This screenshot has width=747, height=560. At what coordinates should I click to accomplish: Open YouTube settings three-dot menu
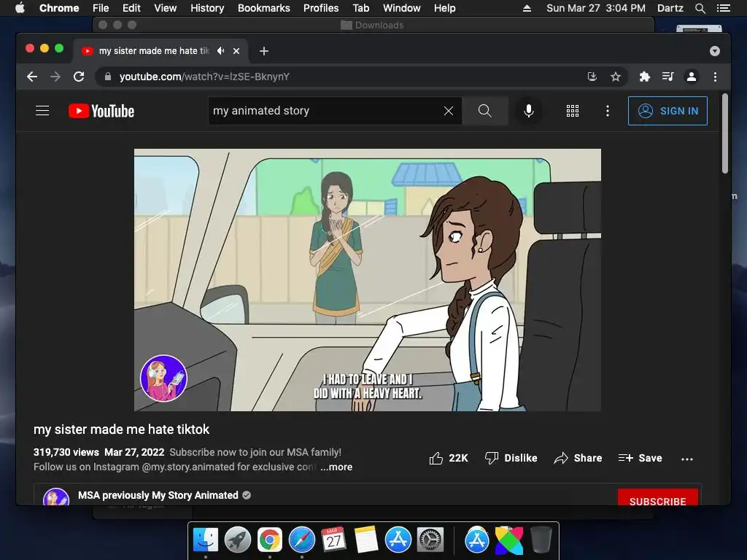pos(607,111)
